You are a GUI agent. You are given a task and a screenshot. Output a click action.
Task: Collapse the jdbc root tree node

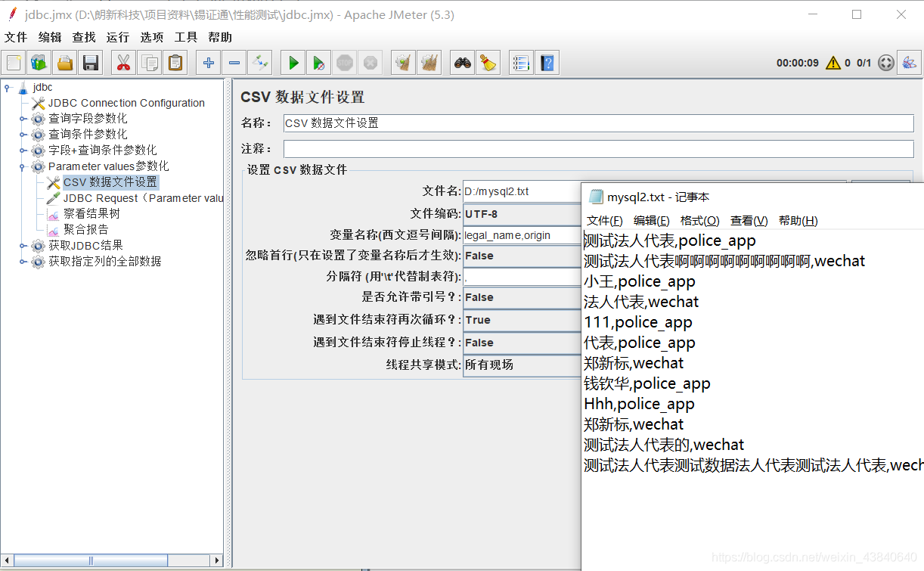click(8, 87)
